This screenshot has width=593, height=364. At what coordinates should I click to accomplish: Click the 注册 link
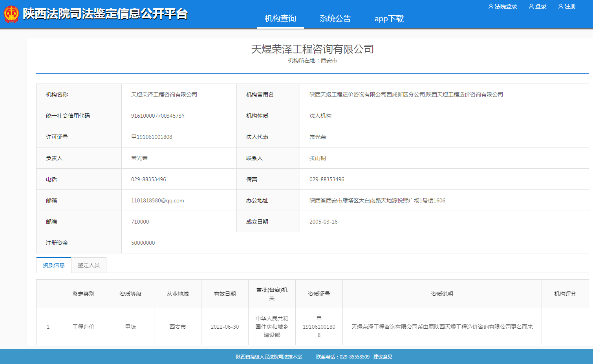tap(570, 6)
